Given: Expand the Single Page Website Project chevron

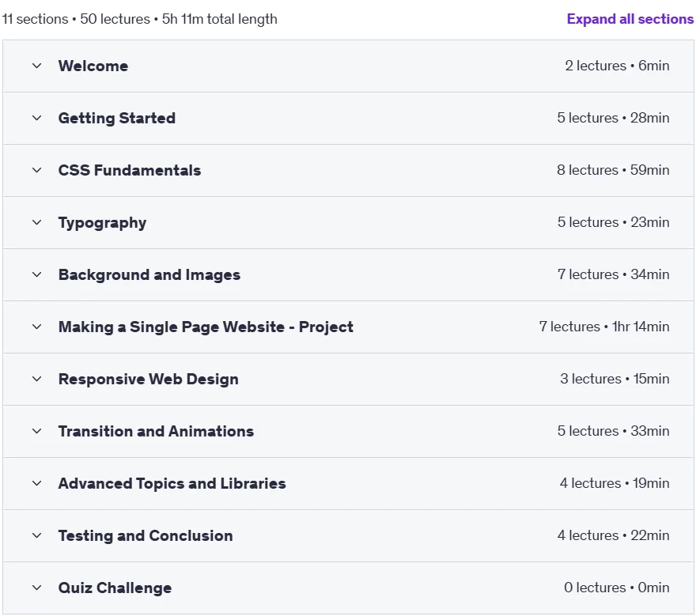Looking at the screenshot, I should (x=37, y=327).
